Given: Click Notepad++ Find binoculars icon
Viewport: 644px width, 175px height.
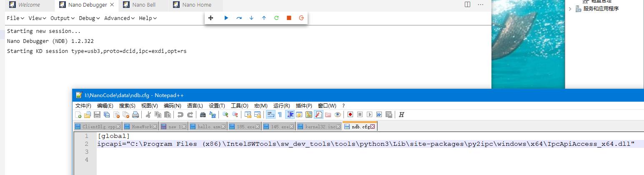Looking at the screenshot, I should (203, 115).
